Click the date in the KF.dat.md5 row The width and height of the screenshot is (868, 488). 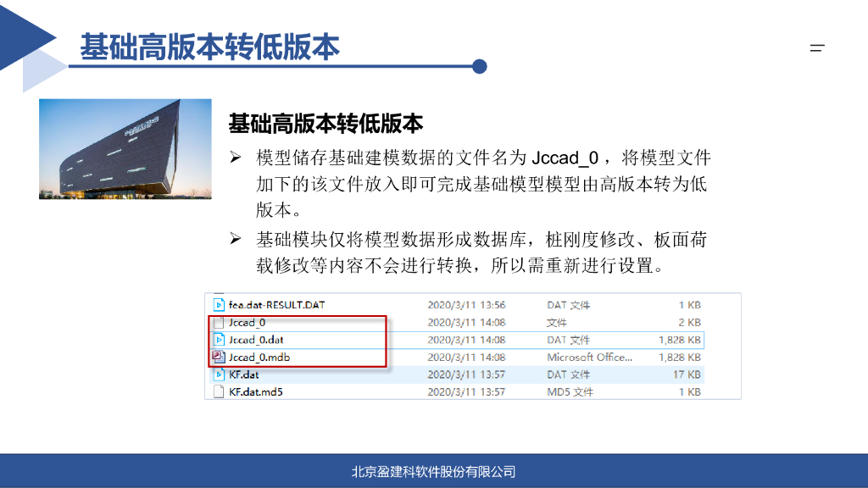[466, 391]
